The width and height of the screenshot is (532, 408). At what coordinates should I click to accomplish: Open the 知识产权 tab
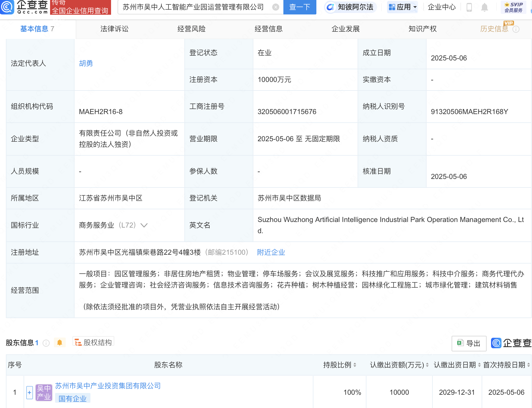click(x=422, y=29)
